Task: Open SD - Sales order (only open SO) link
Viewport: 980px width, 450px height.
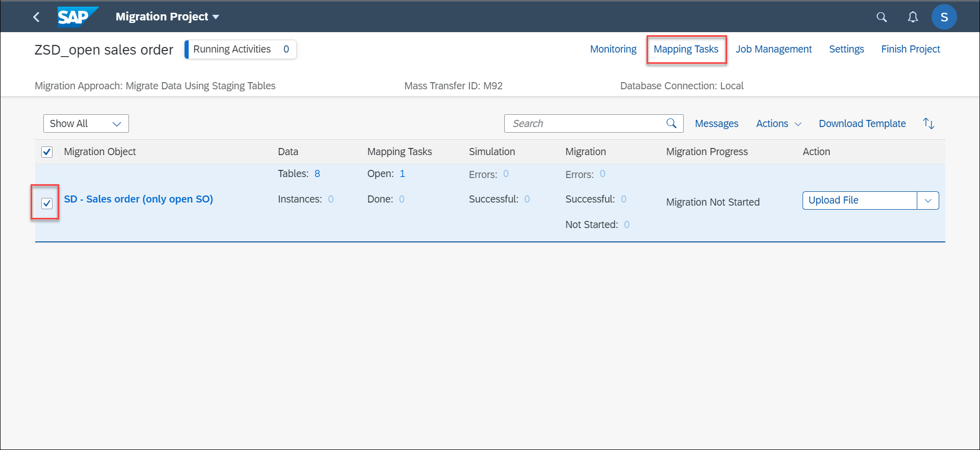Action: 138,199
